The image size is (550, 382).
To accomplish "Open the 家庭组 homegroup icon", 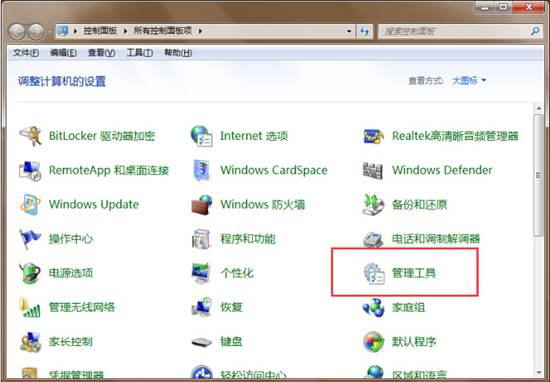I will tap(374, 308).
